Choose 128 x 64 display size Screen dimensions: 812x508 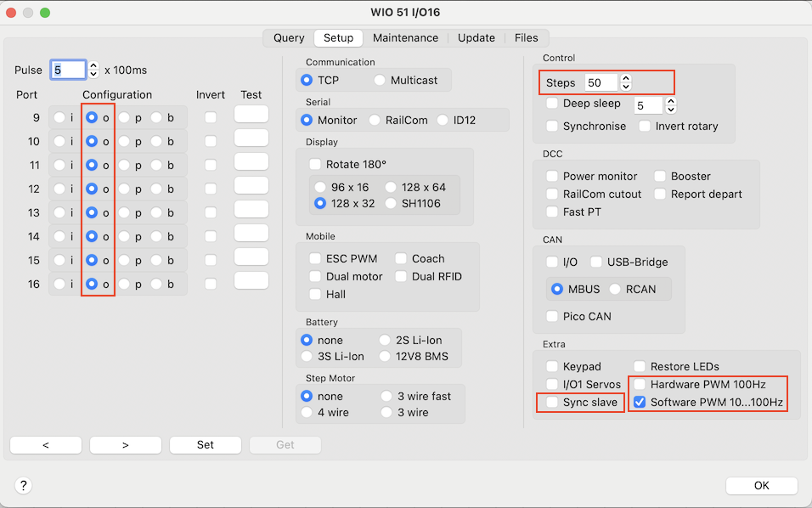392,187
